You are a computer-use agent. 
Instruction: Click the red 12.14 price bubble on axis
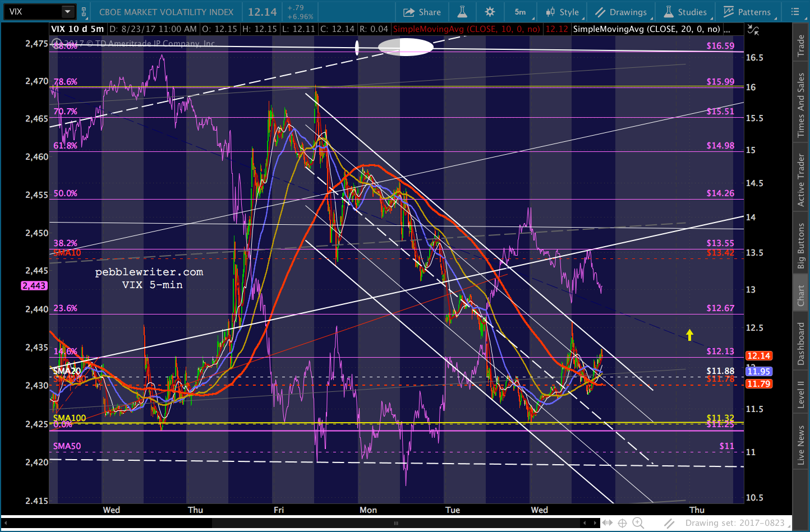tap(758, 356)
